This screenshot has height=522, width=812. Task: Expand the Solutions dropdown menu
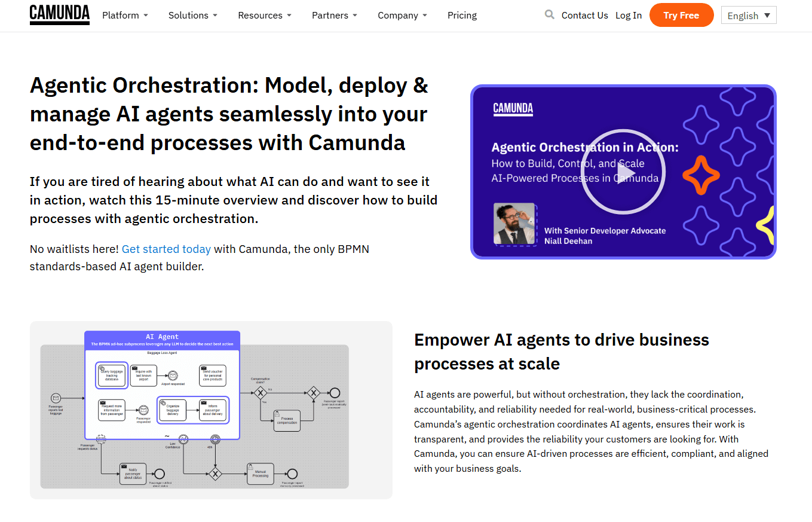pos(192,16)
